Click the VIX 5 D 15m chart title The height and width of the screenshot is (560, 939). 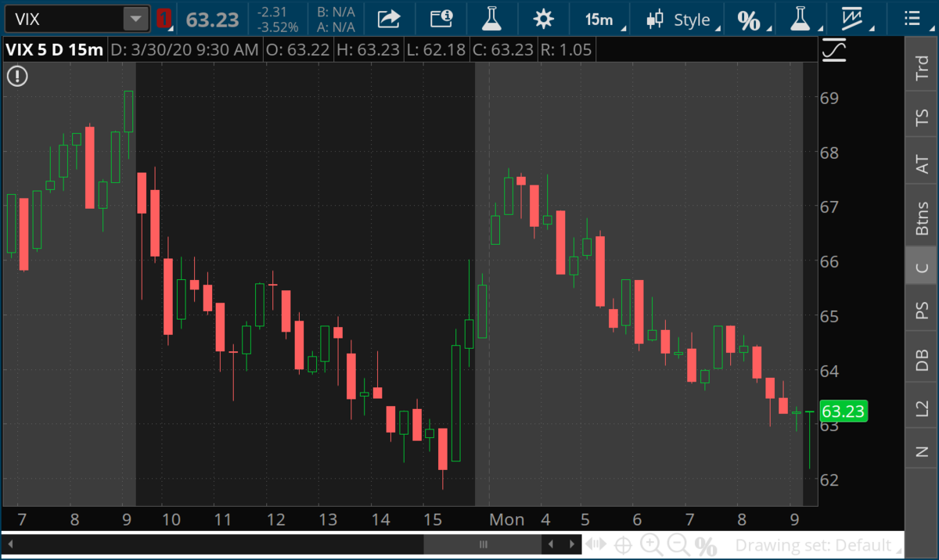54,50
